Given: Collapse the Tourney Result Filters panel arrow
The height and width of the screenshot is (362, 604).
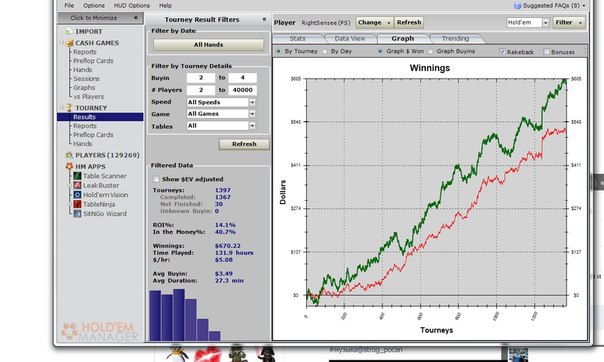Looking at the screenshot, I should click(264, 19).
